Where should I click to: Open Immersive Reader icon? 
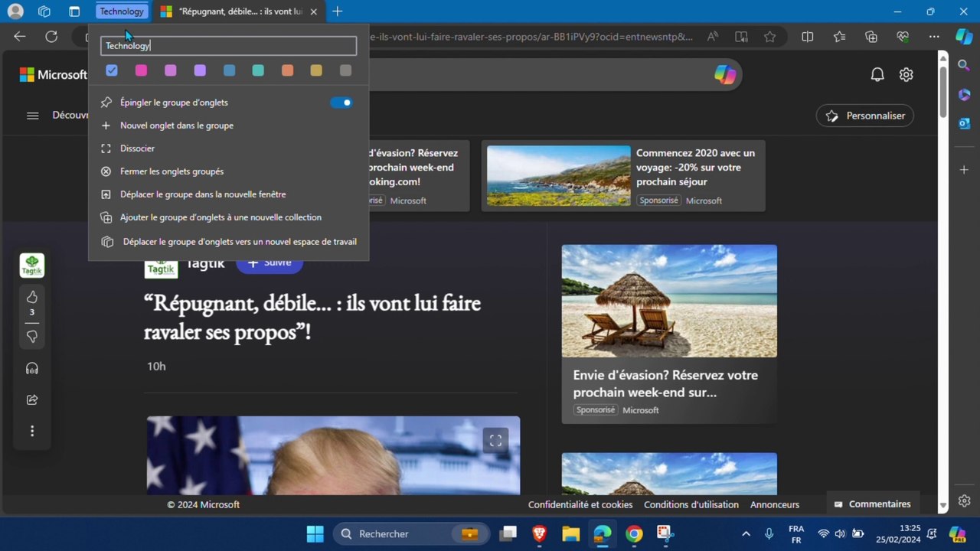coord(741,36)
